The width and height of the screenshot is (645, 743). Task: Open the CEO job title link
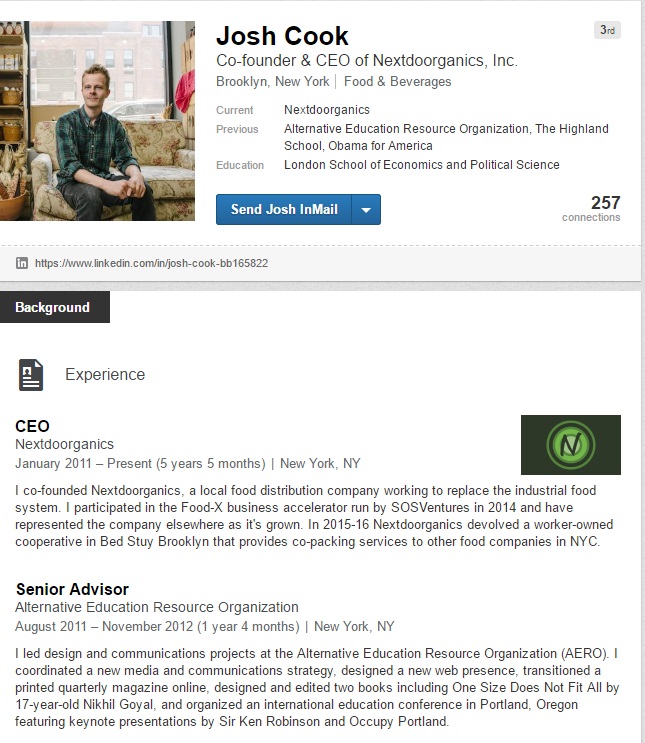(x=32, y=426)
